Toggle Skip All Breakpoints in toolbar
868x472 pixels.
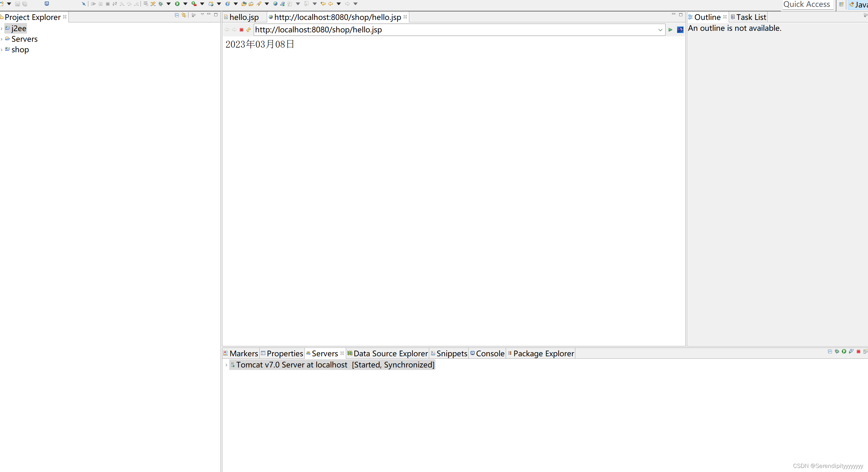[84, 4]
